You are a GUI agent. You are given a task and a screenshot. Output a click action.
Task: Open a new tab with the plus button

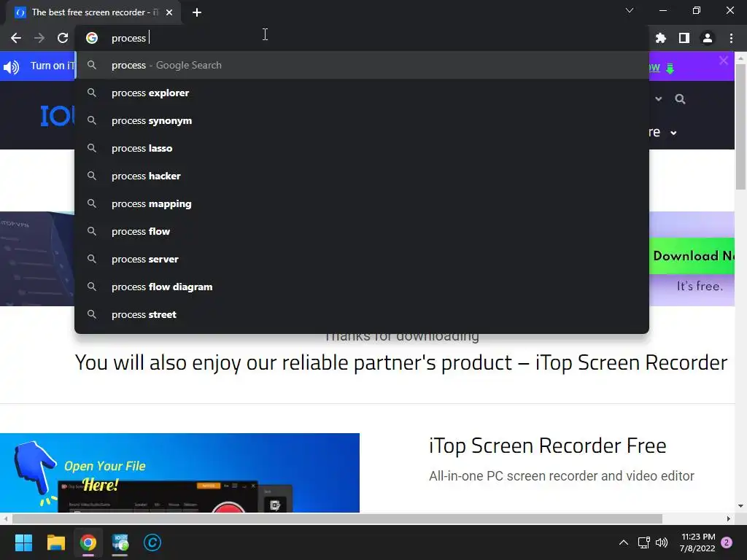(197, 12)
